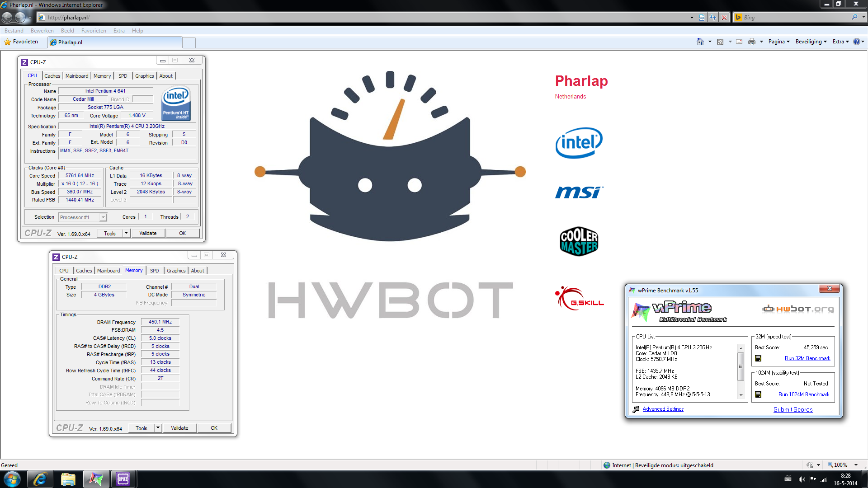Viewport: 868px width, 488px height.
Task: Click the network signal tray icon
Action: (x=824, y=479)
